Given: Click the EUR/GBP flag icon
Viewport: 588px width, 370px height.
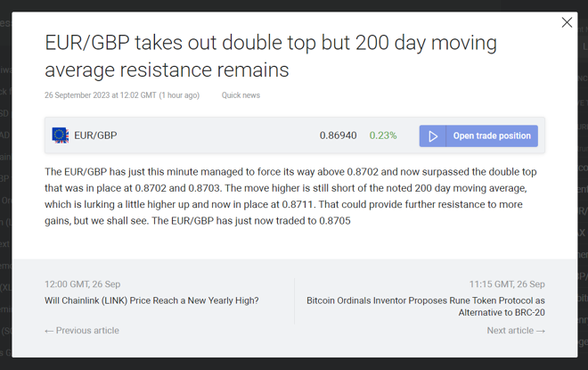Looking at the screenshot, I should [x=61, y=136].
